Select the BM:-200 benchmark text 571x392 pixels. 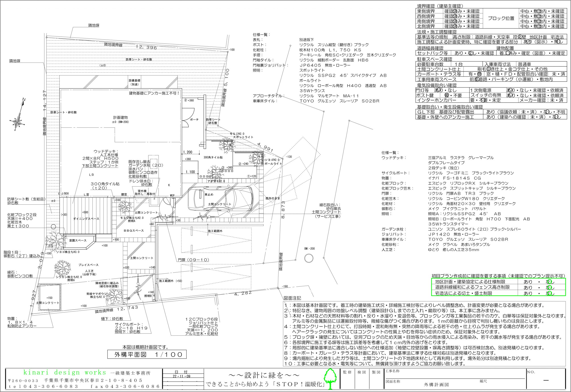(309, 248)
